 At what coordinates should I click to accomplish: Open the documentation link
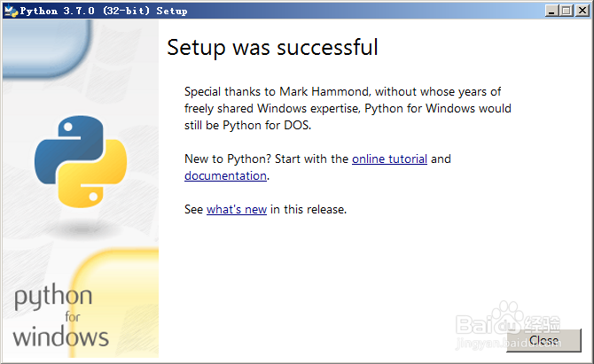pyautogui.click(x=225, y=175)
